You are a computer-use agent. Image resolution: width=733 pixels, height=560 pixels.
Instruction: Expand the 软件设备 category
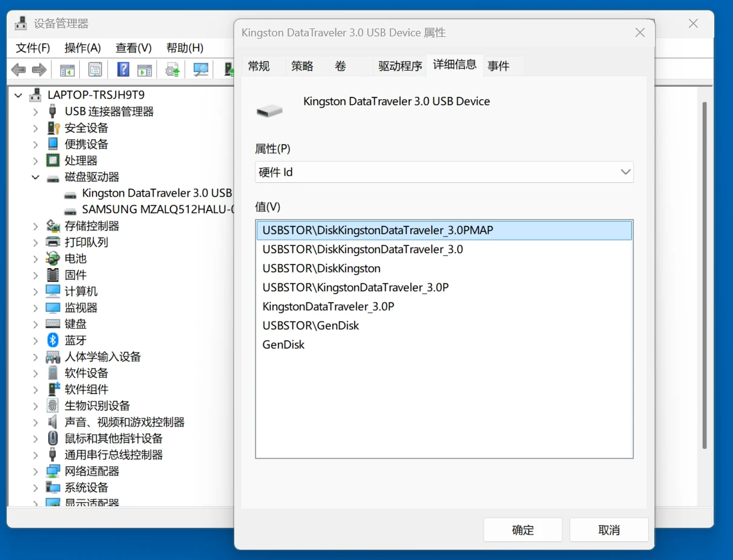[36, 373]
